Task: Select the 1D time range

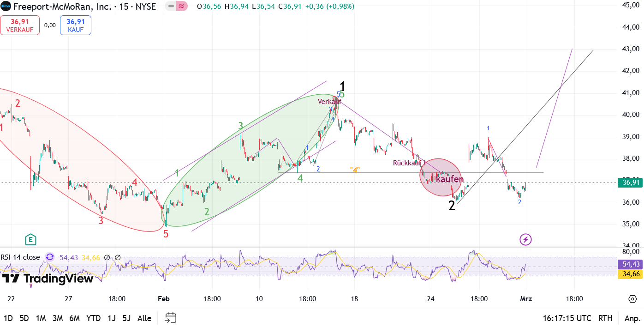Action: 8,318
